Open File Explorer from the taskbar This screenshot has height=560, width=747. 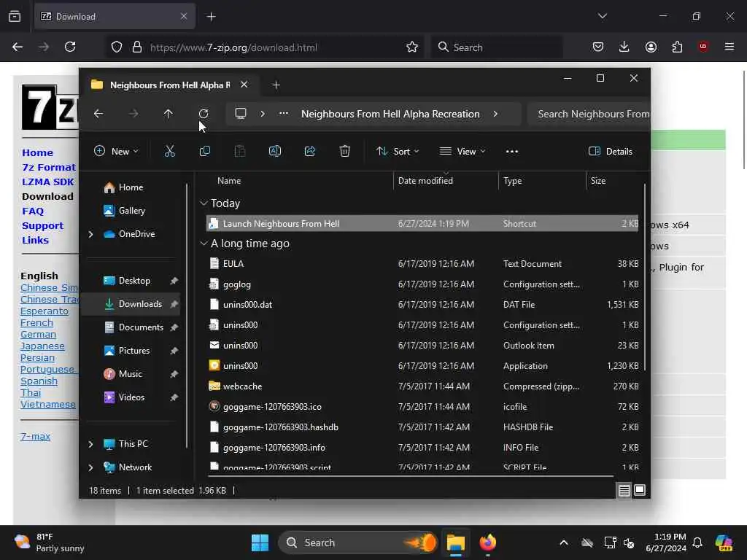coord(455,542)
